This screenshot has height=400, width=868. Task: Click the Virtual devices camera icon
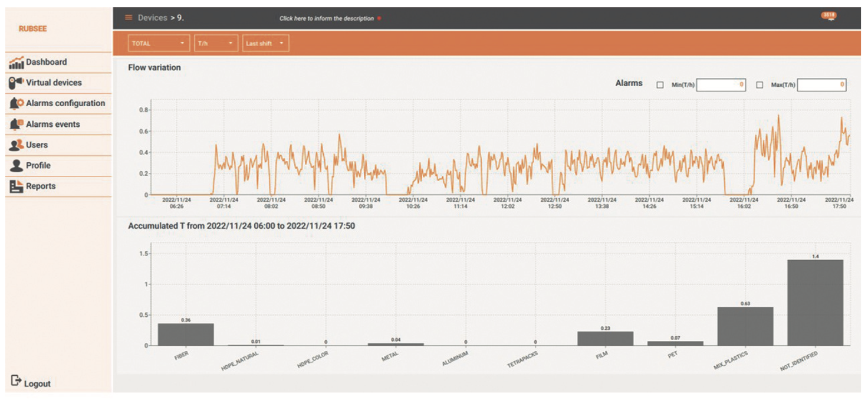coord(16,83)
